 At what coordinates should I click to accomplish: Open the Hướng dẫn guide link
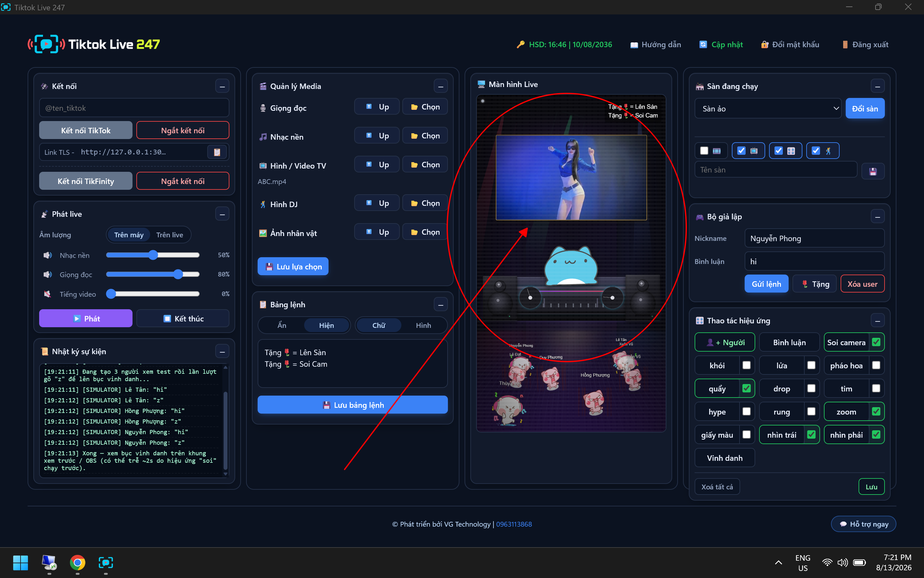pyautogui.click(x=655, y=45)
